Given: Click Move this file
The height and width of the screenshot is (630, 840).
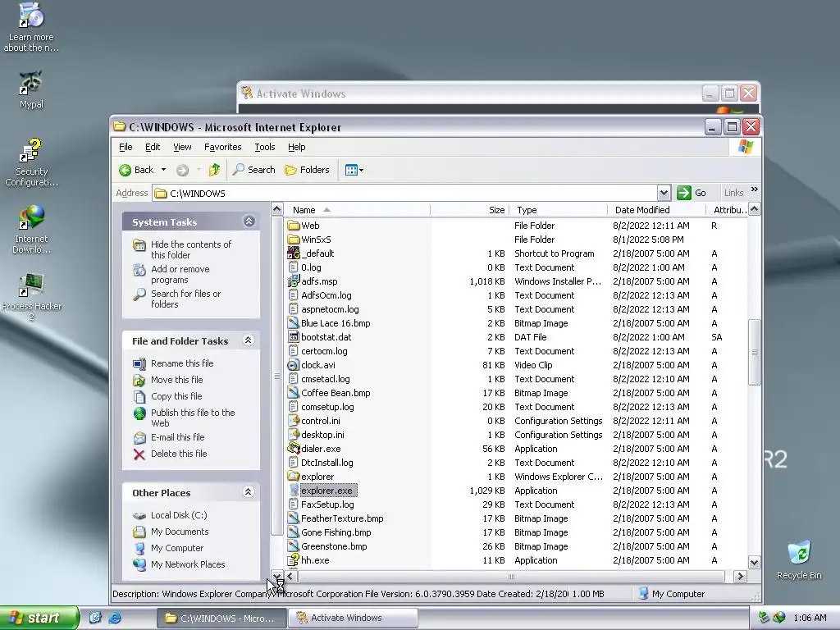Looking at the screenshot, I should pos(176,380).
